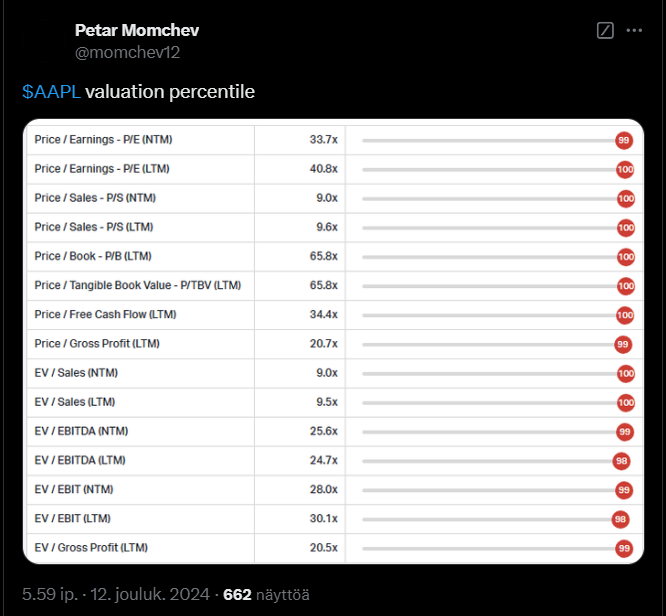The width and height of the screenshot is (666, 616).
Task: Click the 99 badge on Price / Gross Profit
Action: coord(623,344)
